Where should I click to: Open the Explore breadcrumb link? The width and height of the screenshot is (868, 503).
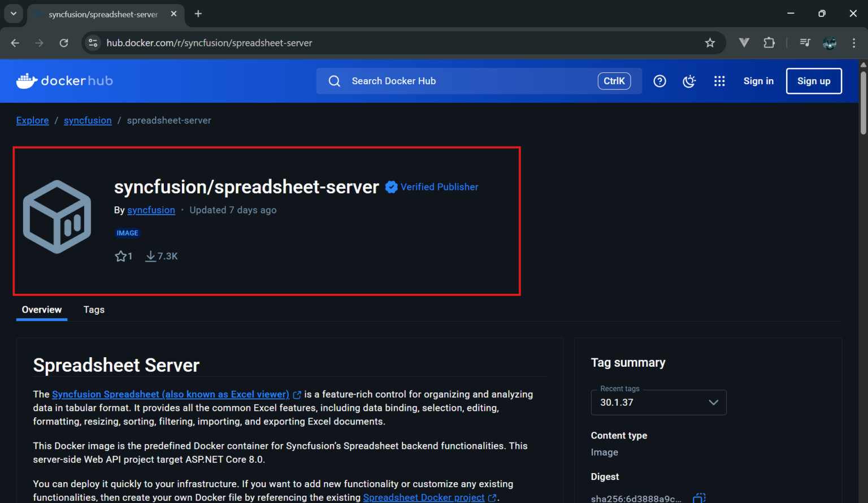[32, 120]
